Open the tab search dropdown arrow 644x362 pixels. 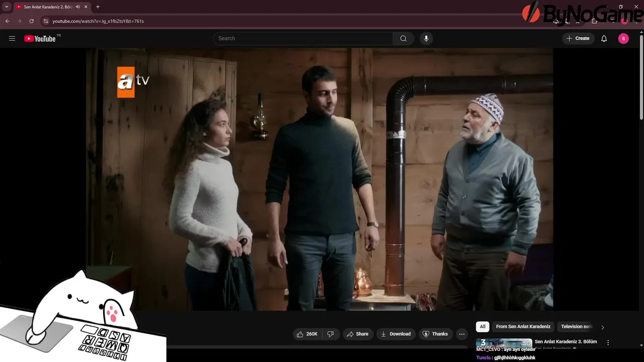[7, 7]
